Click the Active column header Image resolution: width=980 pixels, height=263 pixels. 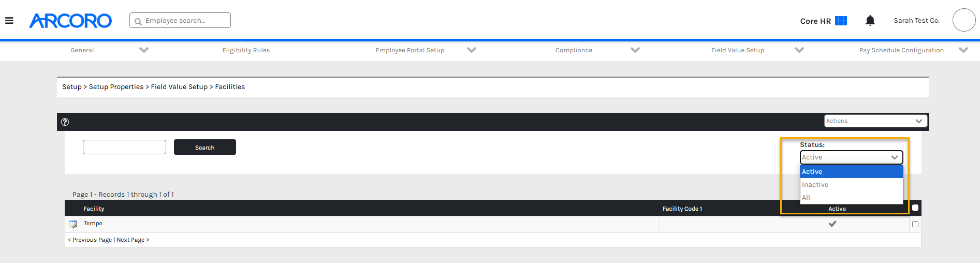click(837, 209)
